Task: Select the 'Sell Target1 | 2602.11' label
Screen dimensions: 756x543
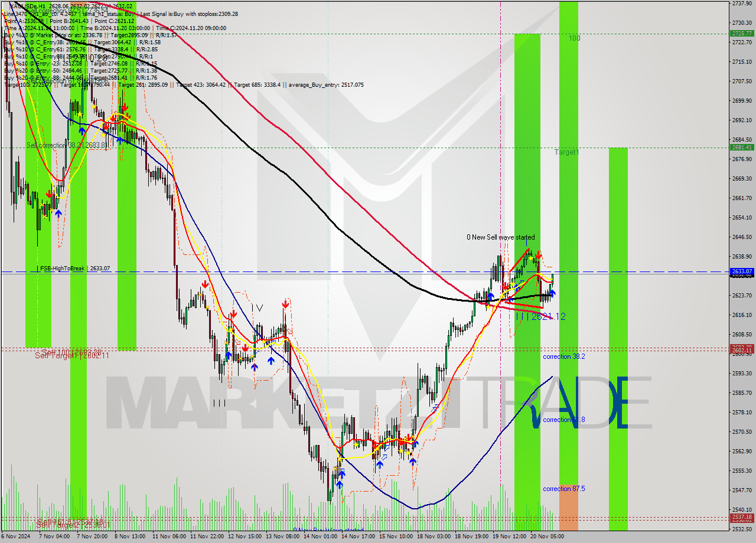Action: pyautogui.click(x=72, y=355)
